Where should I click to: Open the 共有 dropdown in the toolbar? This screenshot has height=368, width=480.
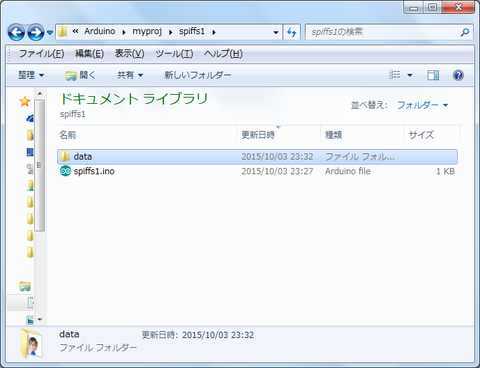[130, 75]
